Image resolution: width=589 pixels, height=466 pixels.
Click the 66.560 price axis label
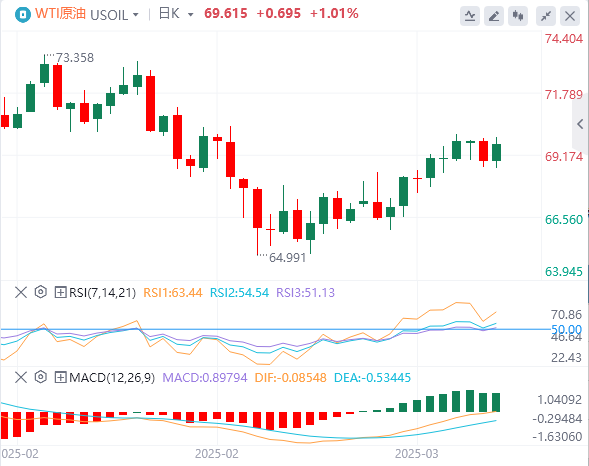coord(564,219)
